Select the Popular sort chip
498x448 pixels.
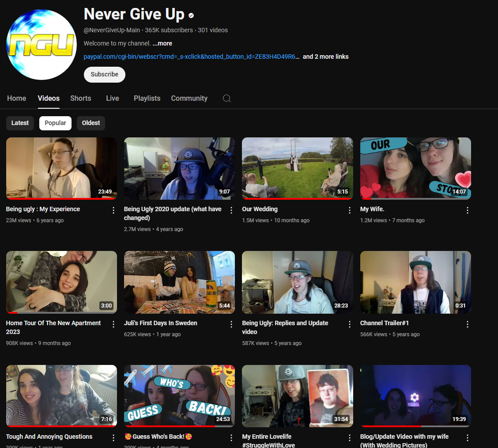pos(55,123)
